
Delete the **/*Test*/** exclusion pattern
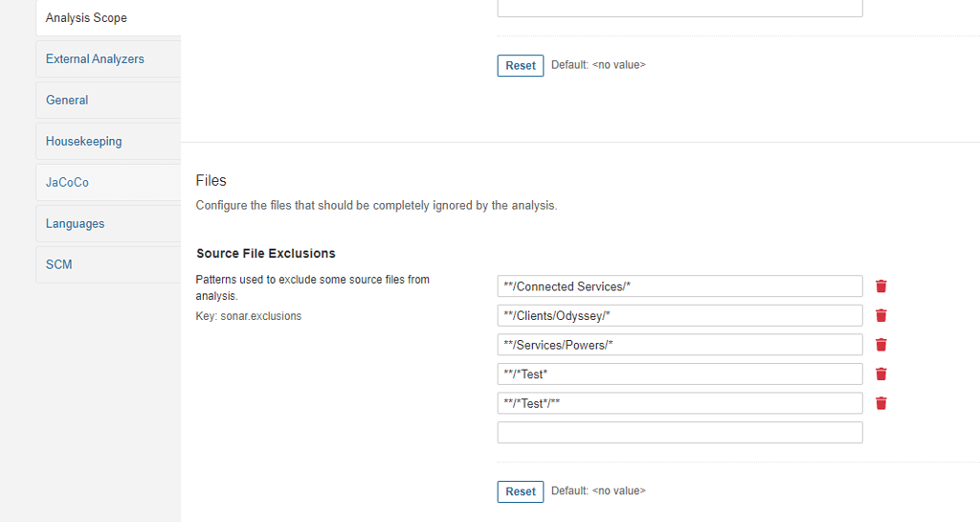[881, 403]
